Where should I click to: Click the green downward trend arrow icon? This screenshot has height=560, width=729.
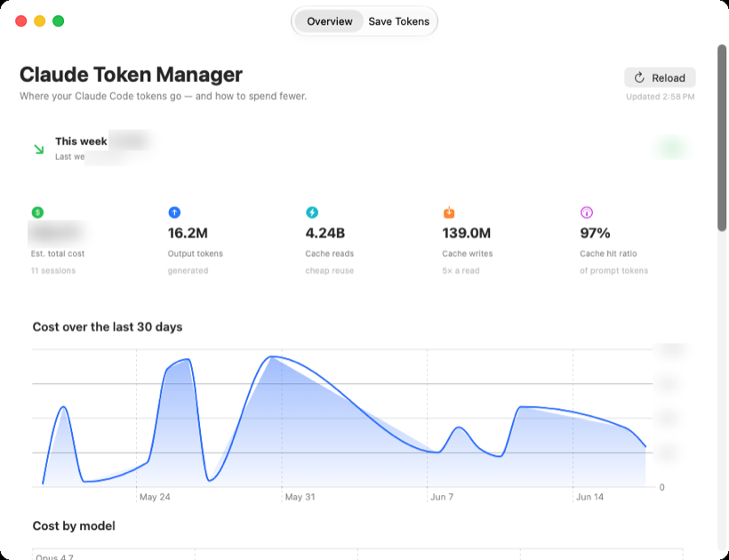click(39, 149)
